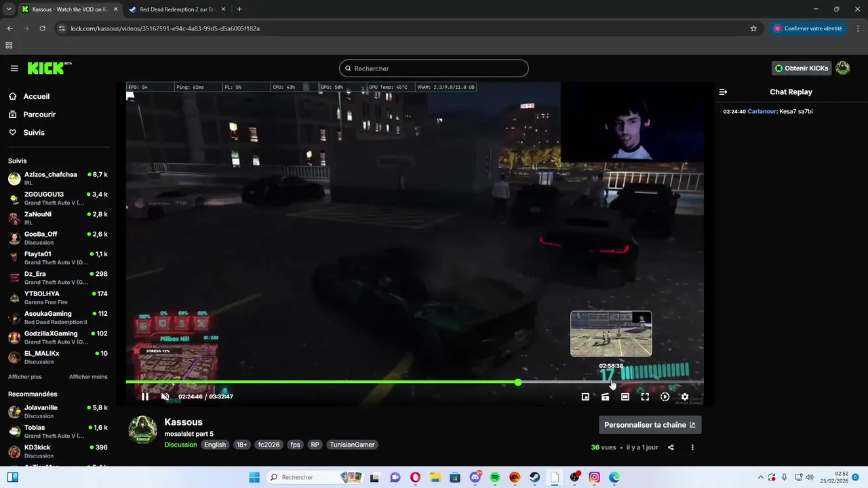This screenshot has width=868, height=488.
Task: Enter fullscreen video mode
Action: click(x=645, y=397)
